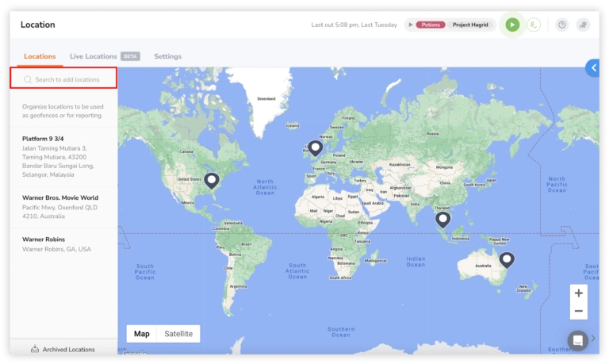Zoom in the map with plus button
Viewport: 609px width, 364px height.
tap(578, 293)
